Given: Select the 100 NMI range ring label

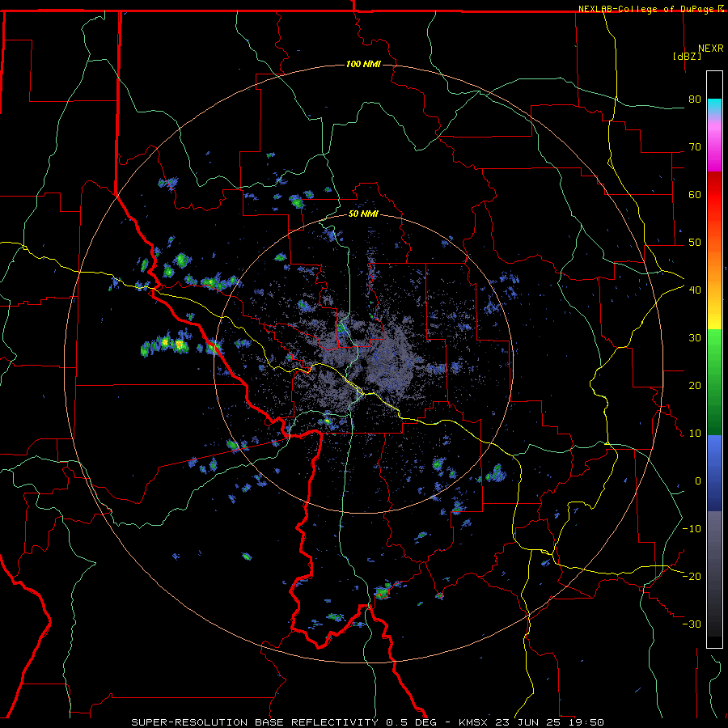Looking at the screenshot, I should [x=363, y=64].
